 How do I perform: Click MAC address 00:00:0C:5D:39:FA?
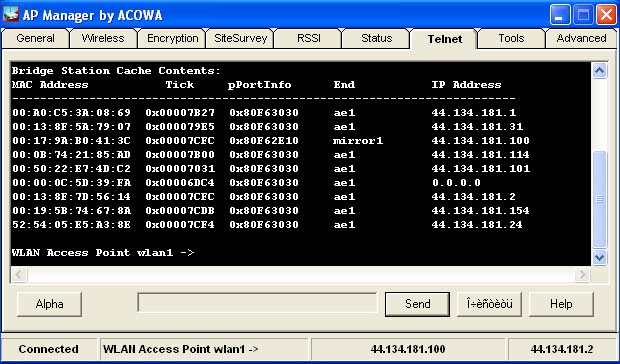71,183
